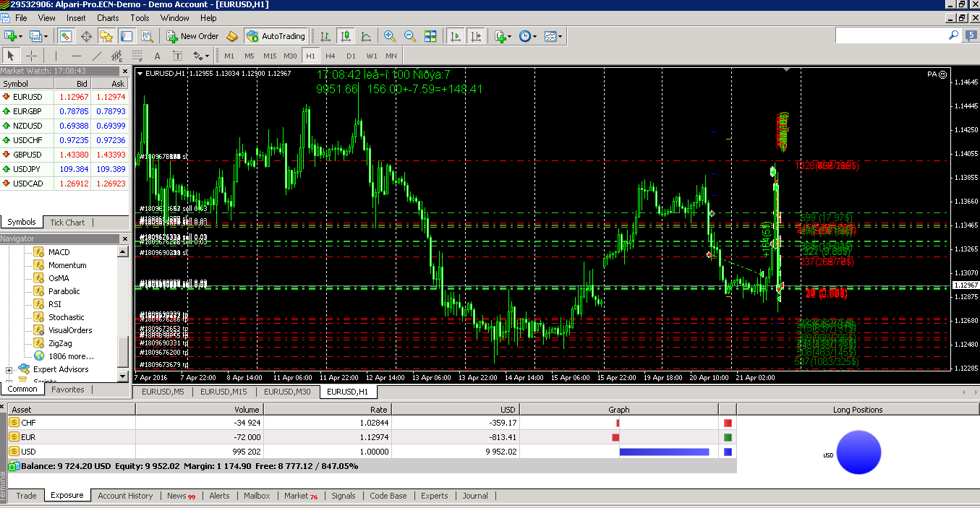
Task: Switch chart to candlesticks view
Action: (346, 36)
